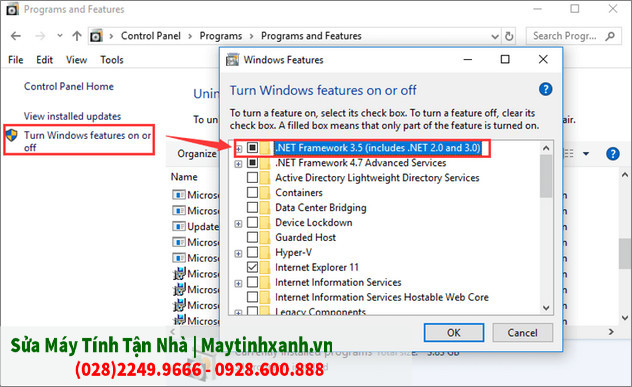Enable the Data Center Bridging checkbox

pyautogui.click(x=252, y=207)
